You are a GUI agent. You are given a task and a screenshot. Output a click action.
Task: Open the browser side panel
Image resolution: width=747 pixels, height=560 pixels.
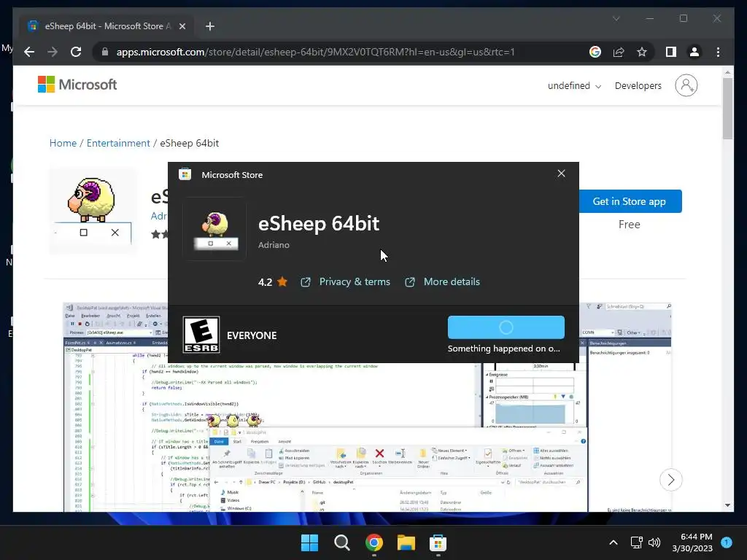[x=671, y=52]
